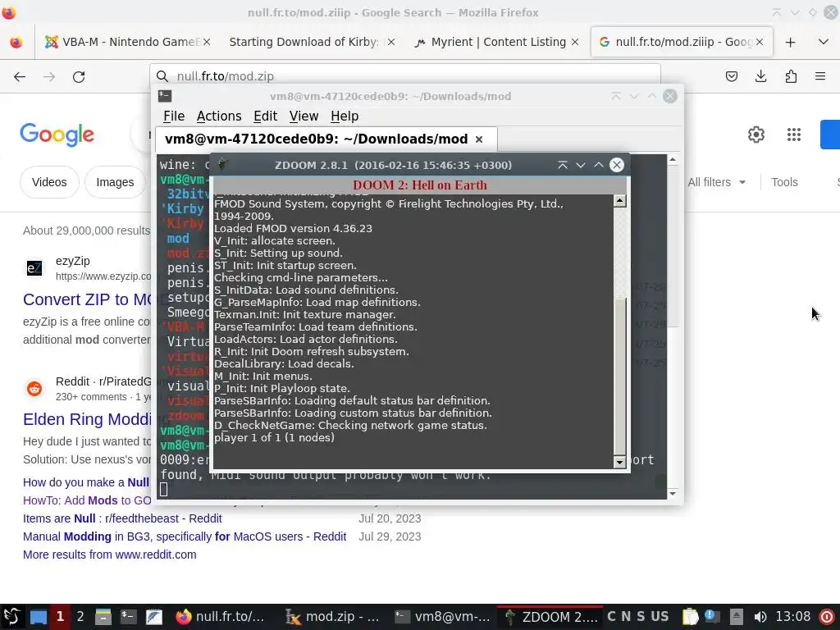This screenshot has height=630, width=840.
Task: Expand the All filters dropdown
Action: pos(716,182)
